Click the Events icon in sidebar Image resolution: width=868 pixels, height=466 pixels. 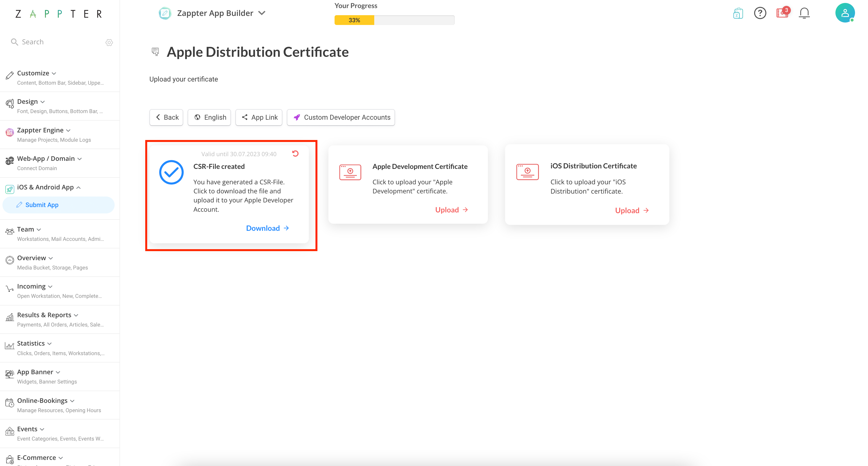(x=10, y=431)
